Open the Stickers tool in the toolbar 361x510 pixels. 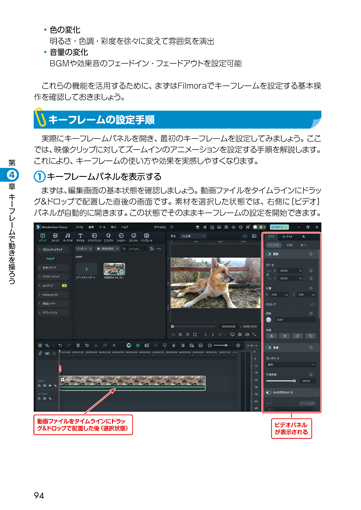(x=134, y=237)
